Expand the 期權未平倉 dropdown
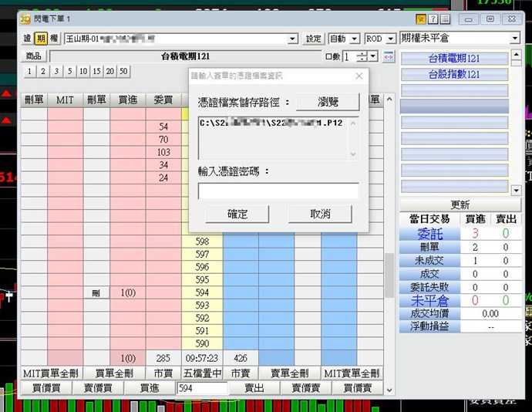 515,39
